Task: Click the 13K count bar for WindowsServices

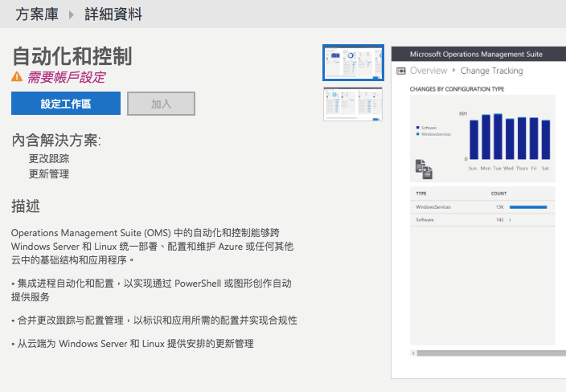Action: pos(528,207)
